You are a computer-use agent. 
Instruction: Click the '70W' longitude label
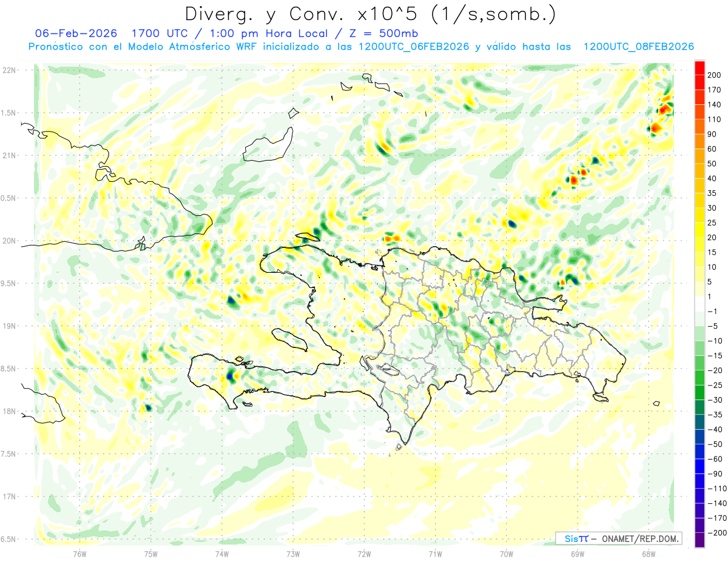[x=507, y=554]
